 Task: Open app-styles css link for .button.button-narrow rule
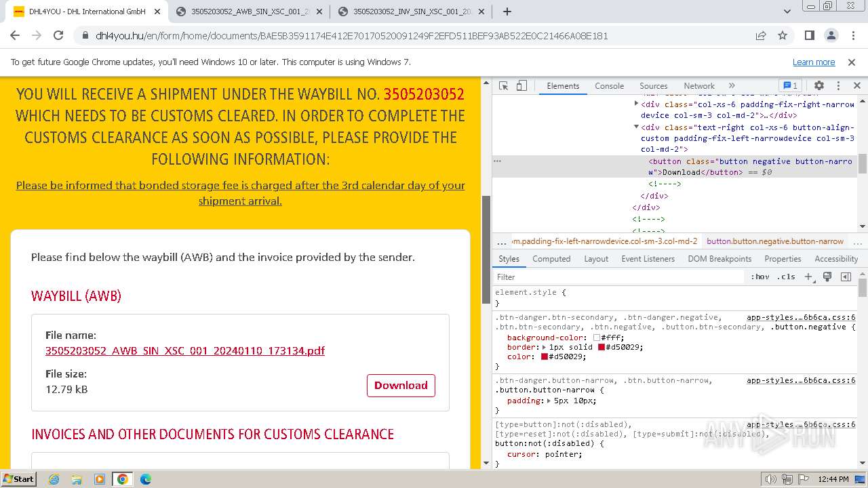click(x=801, y=380)
